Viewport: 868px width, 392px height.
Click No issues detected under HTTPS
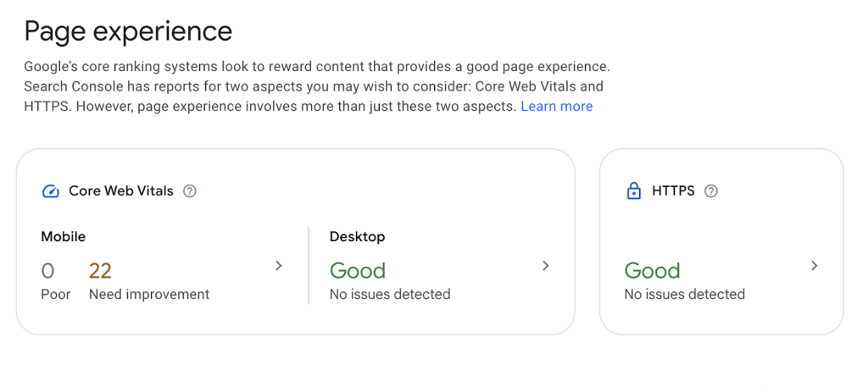(684, 295)
